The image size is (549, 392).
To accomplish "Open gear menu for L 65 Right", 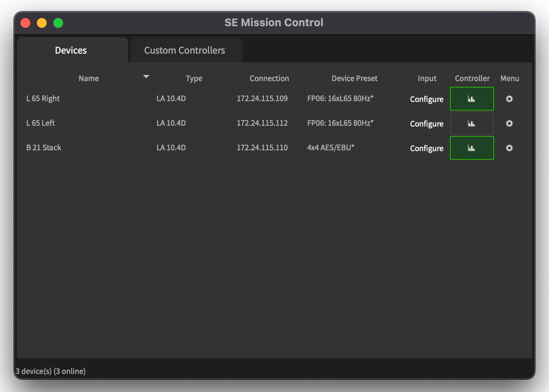I will click(509, 99).
